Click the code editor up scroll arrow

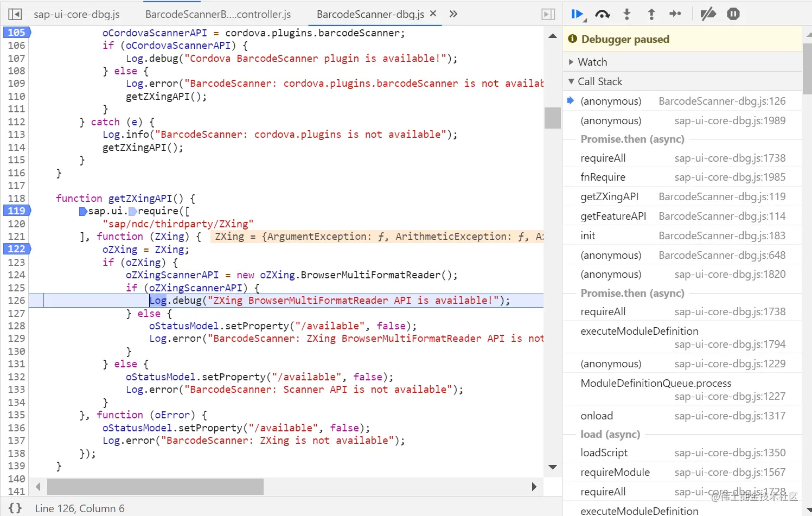click(x=553, y=36)
